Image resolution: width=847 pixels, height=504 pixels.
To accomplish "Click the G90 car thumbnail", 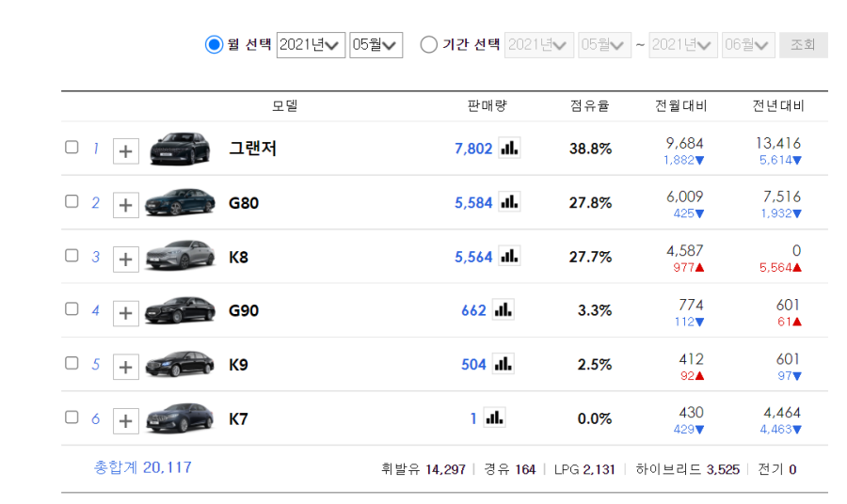I will point(180,310).
